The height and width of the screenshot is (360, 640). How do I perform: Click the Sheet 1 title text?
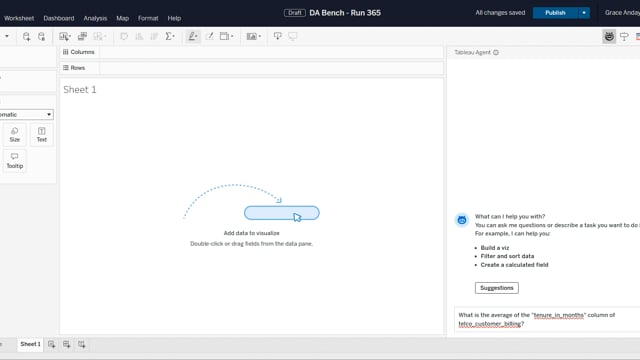pyautogui.click(x=80, y=90)
